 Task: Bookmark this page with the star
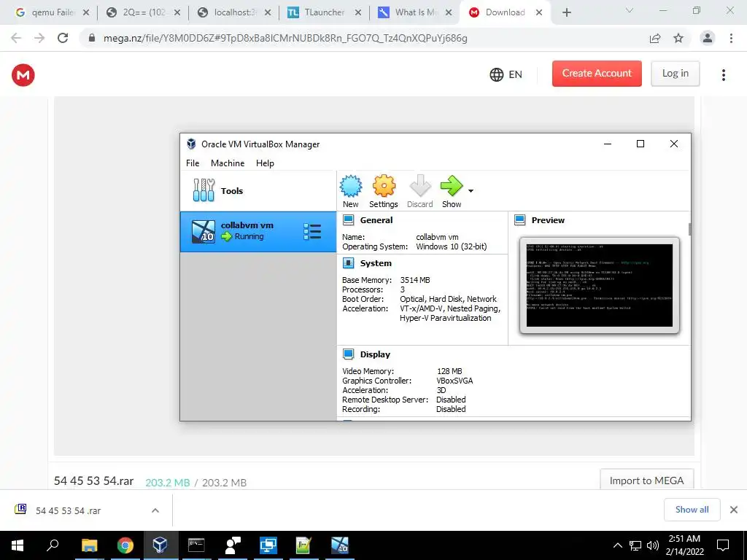[678, 38]
